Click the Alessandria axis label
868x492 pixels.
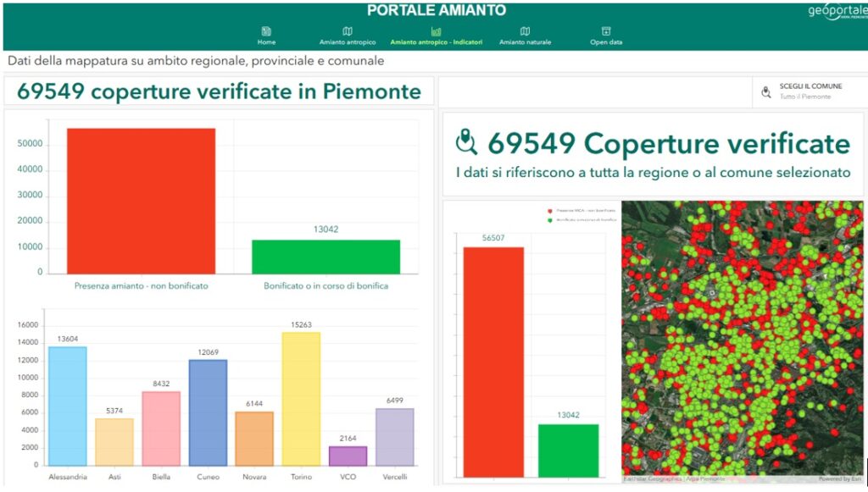(x=68, y=477)
